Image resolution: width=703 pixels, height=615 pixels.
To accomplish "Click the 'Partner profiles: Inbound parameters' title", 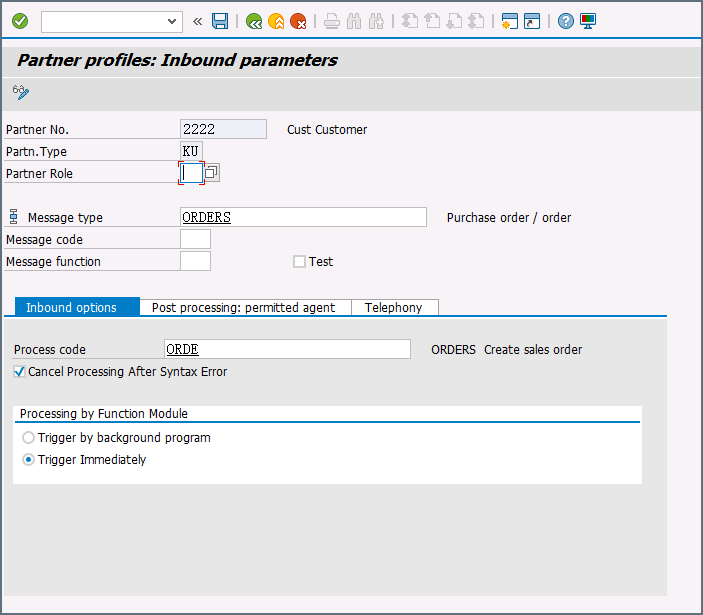I will 177,60.
